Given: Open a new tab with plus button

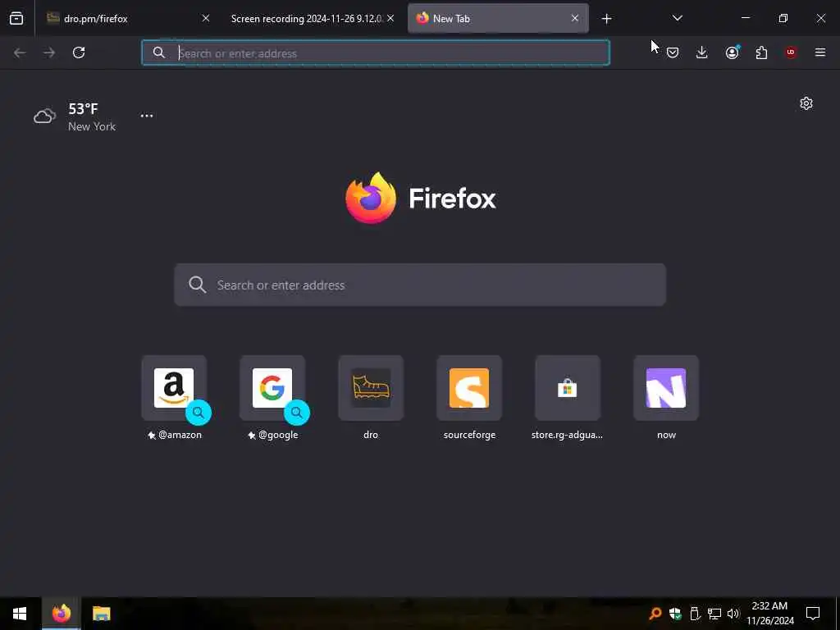Looking at the screenshot, I should (606, 19).
